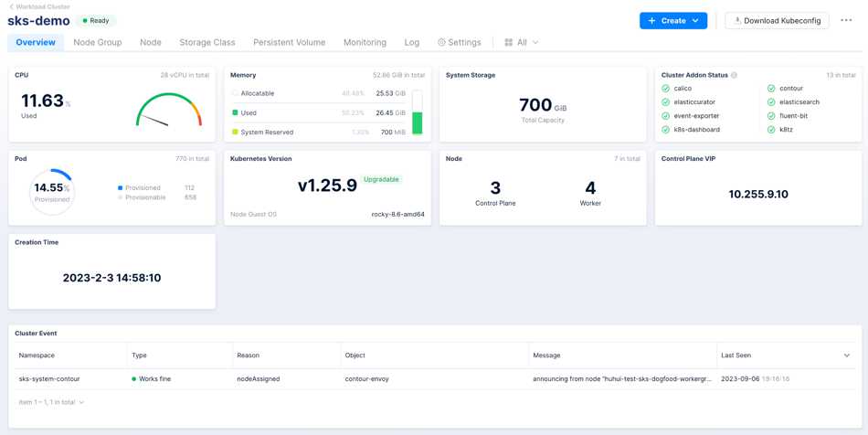
Task: Open the Node tab
Action: pyautogui.click(x=151, y=42)
